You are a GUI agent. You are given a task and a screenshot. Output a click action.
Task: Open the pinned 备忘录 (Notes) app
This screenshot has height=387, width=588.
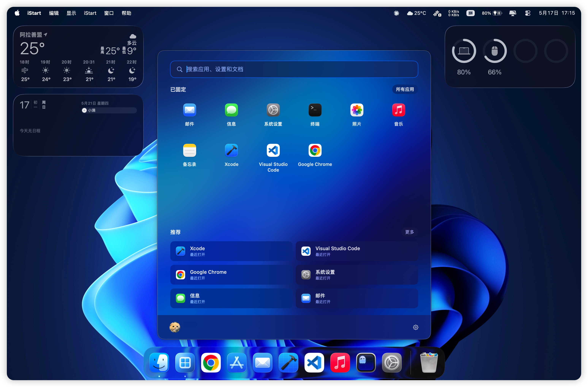(189, 150)
